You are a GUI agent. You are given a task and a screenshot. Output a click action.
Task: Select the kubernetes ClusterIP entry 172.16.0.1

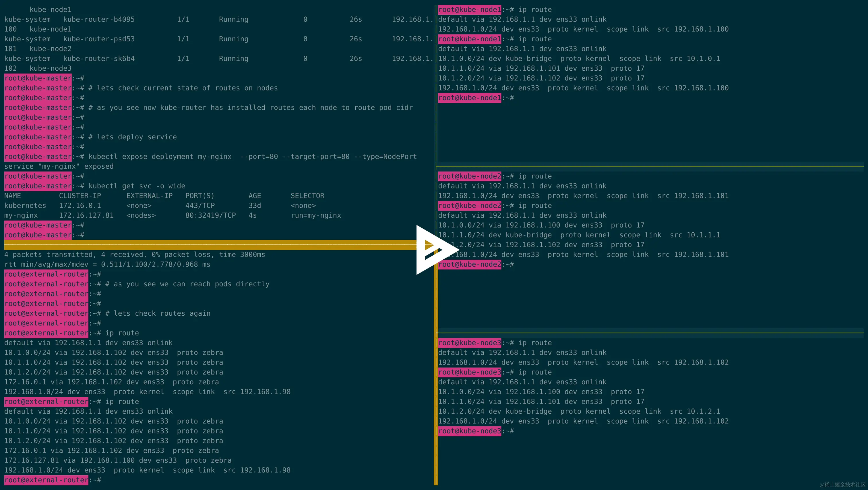[80, 205]
